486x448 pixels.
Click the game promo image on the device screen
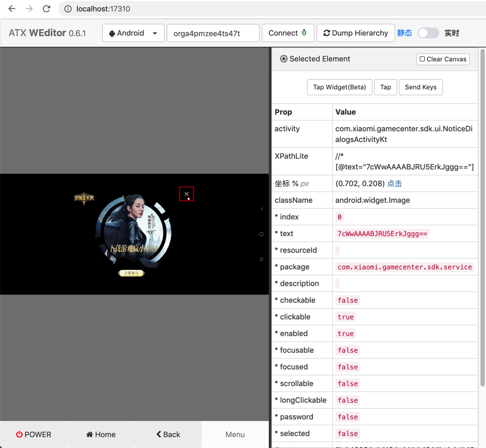click(133, 231)
